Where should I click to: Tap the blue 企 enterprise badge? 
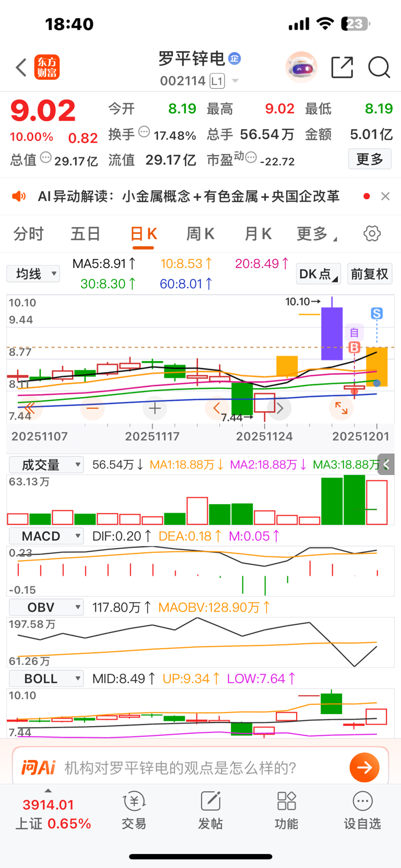click(x=234, y=58)
